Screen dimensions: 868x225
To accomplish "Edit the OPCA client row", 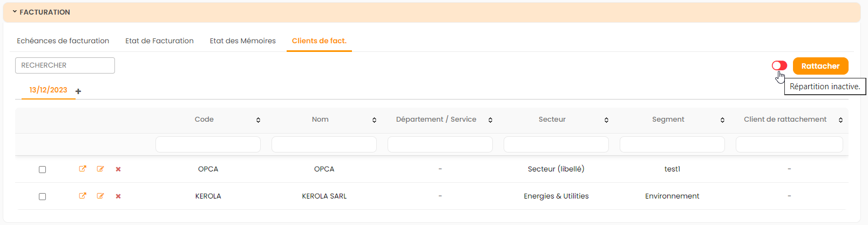I will (x=100, y=169).
